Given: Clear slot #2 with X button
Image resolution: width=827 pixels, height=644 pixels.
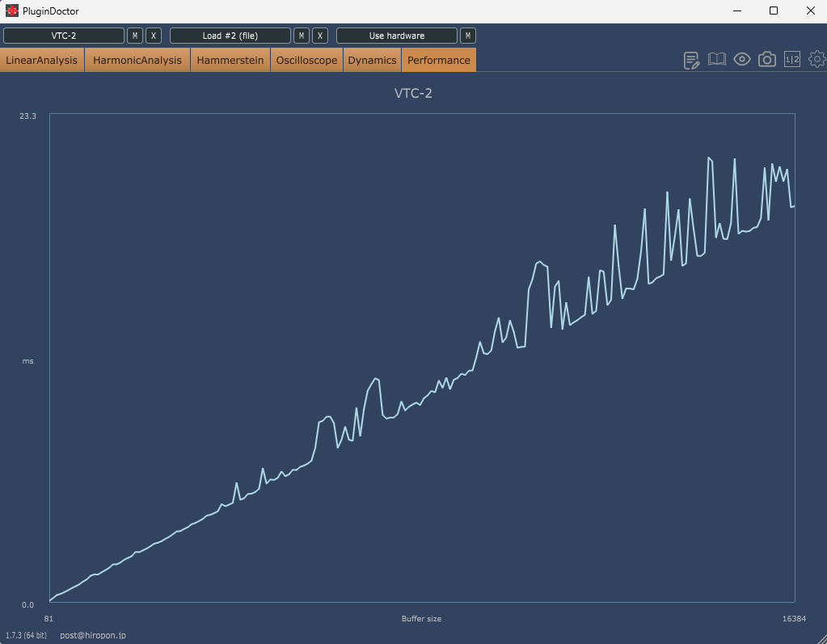Looking at the screenshot, I should [320, 36].
